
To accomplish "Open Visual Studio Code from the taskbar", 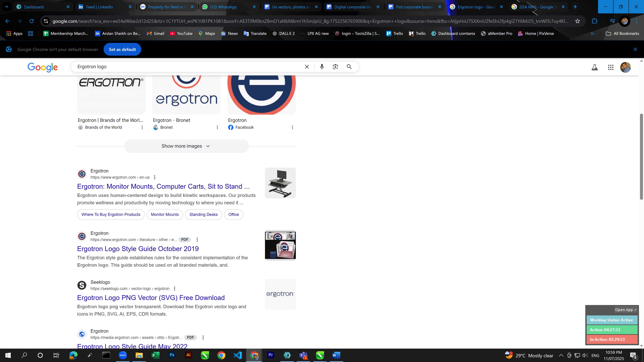I will point(238,355).
